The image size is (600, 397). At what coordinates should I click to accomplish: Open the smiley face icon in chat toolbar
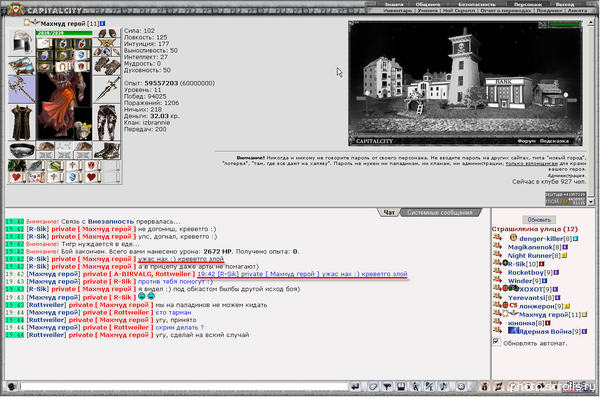461,387
